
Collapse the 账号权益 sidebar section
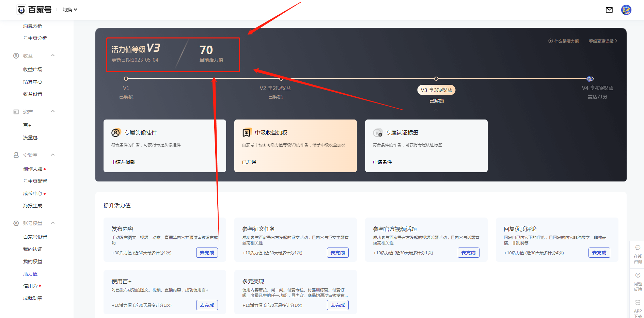(x=53, y=223)
